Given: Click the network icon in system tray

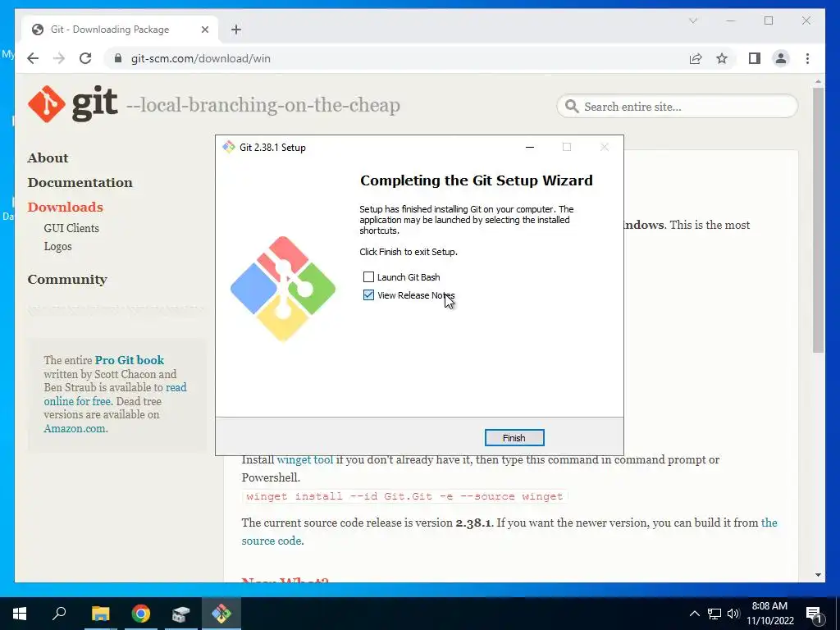Looking at the screenshot, I should point(714,614).
